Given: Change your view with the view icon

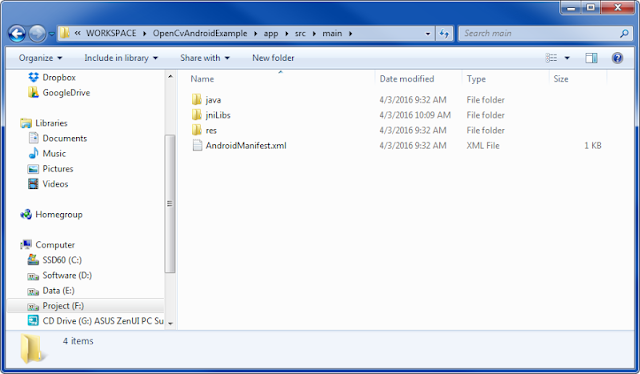Looking at the screenshot, I should pyautogui.click(x=551, y=58).
